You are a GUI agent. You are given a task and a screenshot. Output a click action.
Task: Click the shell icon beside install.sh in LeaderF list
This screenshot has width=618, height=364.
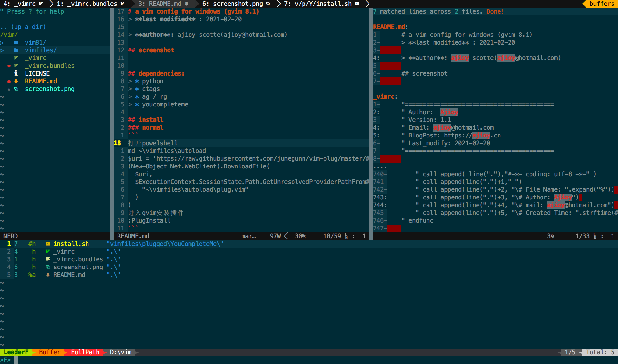pyautogui.click(x=48, y=244)
